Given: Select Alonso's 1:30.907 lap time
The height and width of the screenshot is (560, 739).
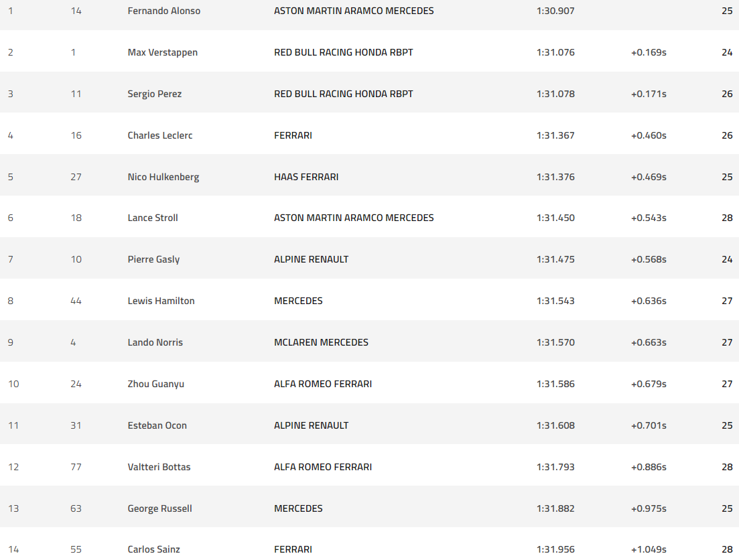Looking at the screenshot, I should 555,11.
